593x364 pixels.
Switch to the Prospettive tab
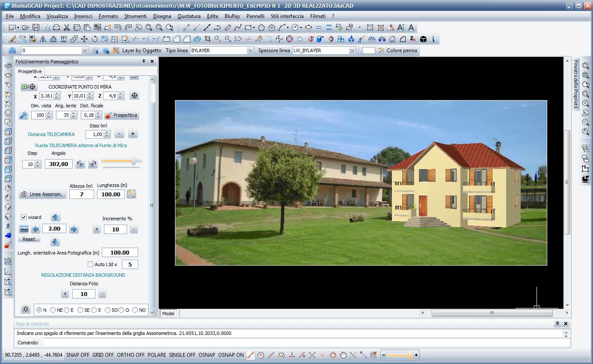tap(30, 71)
